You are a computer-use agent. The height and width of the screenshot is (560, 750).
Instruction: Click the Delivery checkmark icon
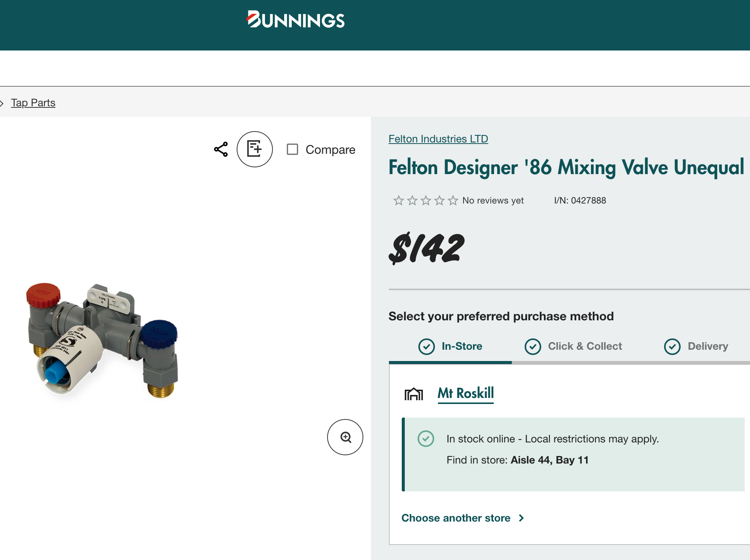[672, 346]
